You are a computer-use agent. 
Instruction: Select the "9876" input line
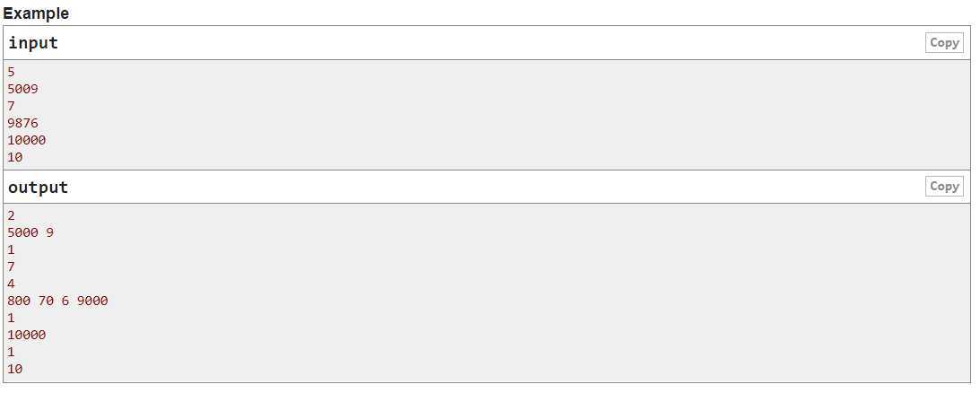[x=22, y=123]
